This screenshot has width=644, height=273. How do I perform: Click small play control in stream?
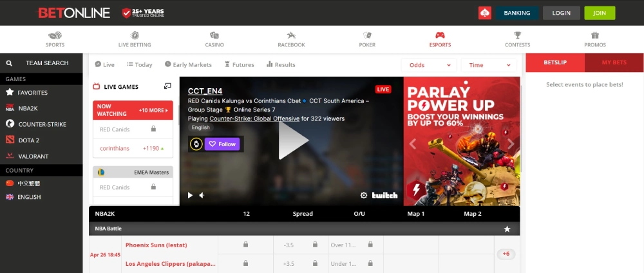coord(190,195)
